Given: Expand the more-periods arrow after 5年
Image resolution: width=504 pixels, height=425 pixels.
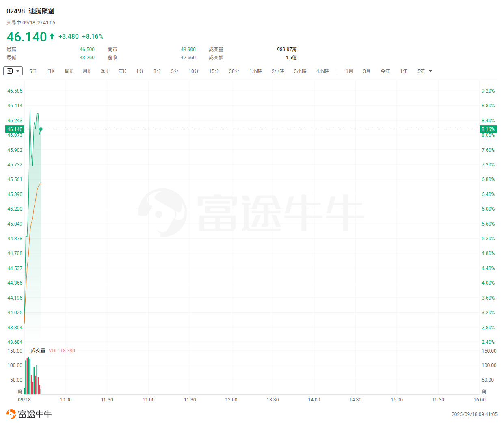Looking at the screenshot, I should [x=430, y=71].
